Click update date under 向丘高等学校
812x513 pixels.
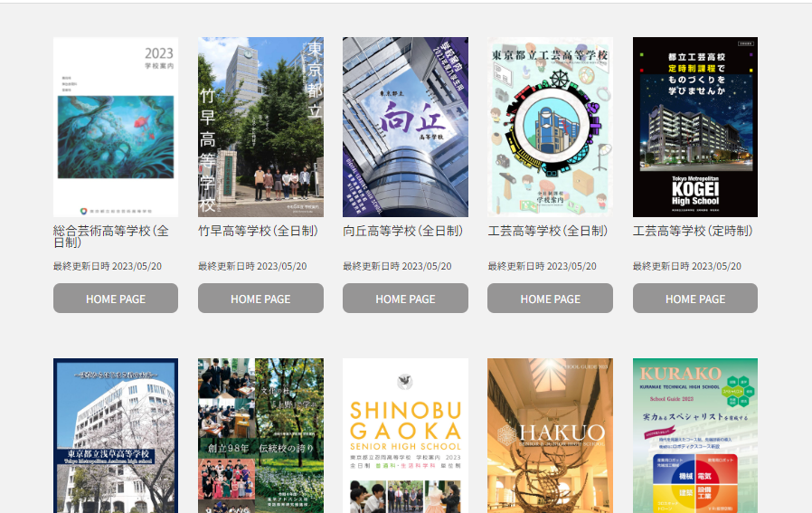(397, 266)
